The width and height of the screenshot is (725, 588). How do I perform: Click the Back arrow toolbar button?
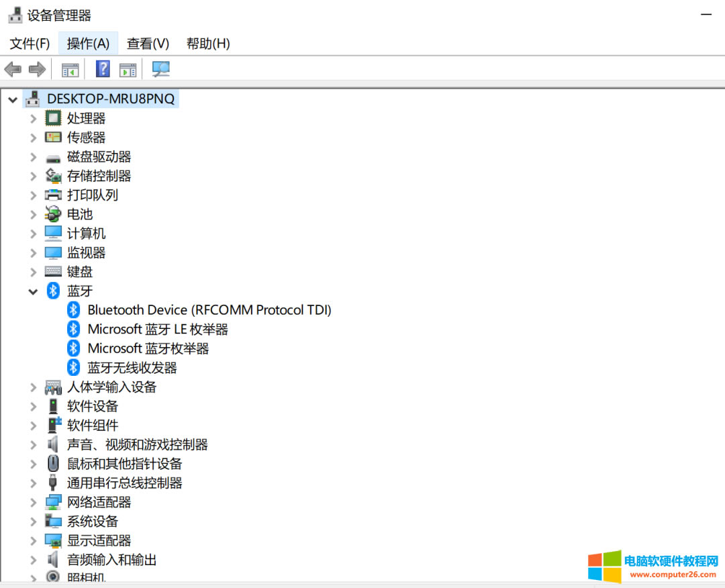[x=13, y=69]
